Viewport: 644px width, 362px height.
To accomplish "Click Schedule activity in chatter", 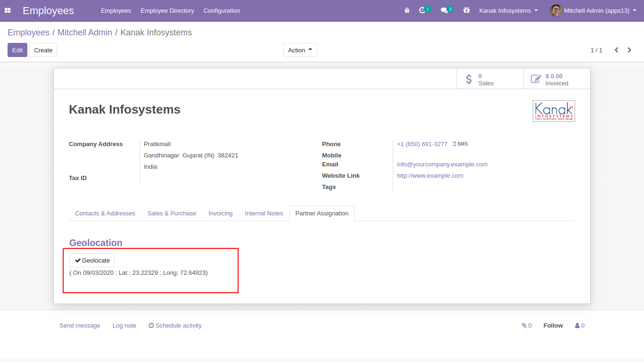I will pos(175,326).
